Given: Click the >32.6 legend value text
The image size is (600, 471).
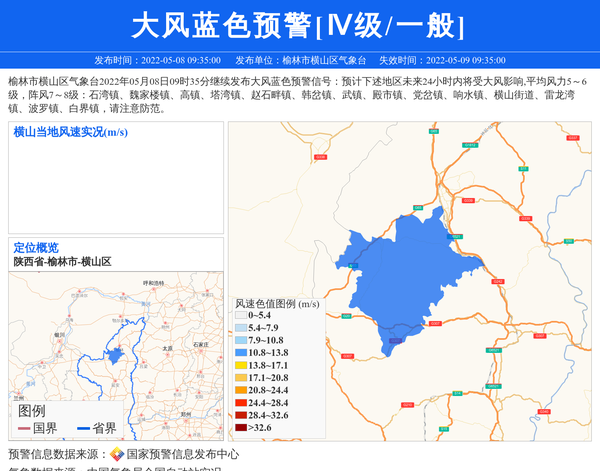Looking at the screenshot, I should [260, 428].
